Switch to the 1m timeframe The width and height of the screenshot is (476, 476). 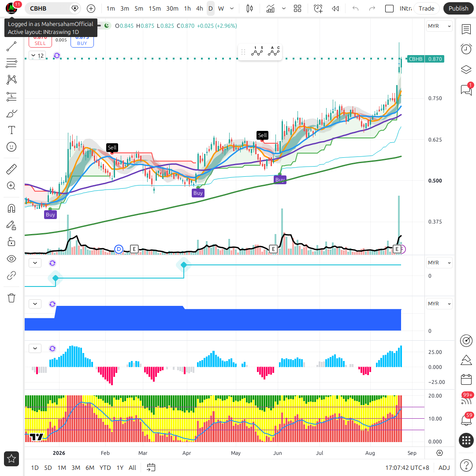[x=111, y=8]
